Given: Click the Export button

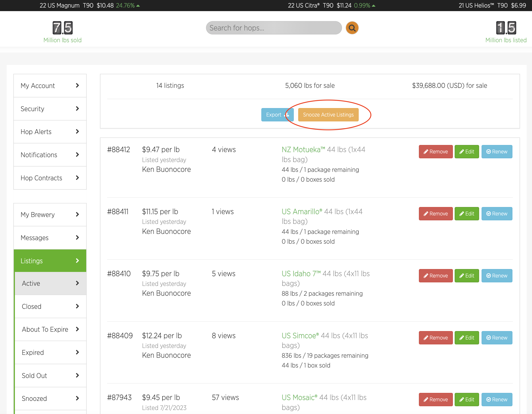Looking at the screenshot, I should point(278,115).
